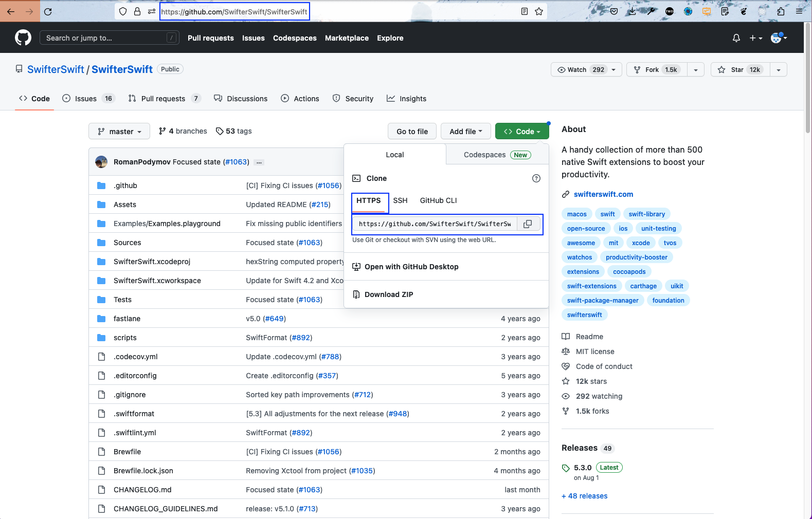The image size is (812, 519).
Task: Open the master branch selector
Action: (x=119, y=131)
